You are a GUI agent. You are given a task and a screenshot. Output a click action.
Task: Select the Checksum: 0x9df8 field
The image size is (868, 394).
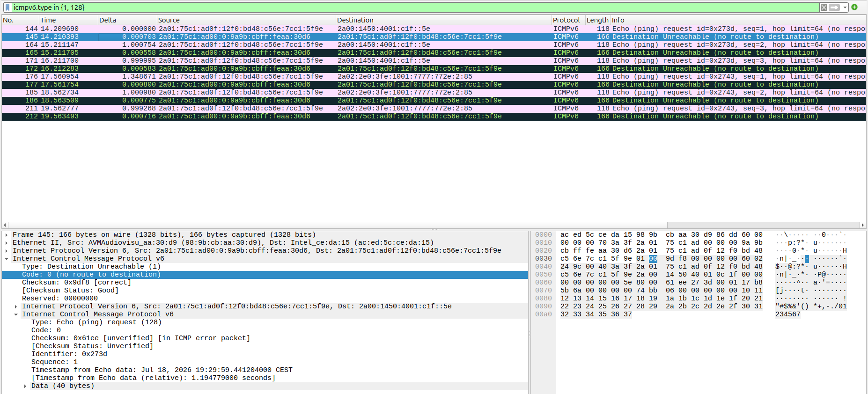[x=76, y=283]
